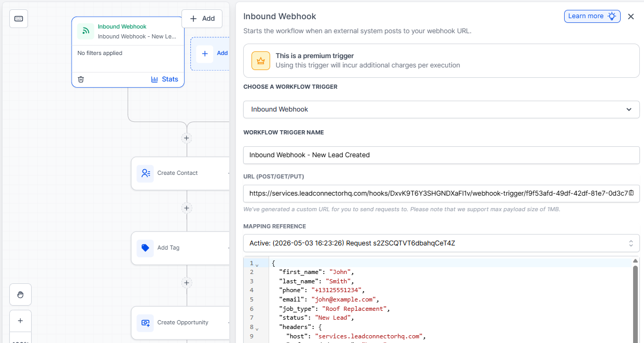Click the Create Contact person icon
Image resolution: width=644 pixels, height=343 pixels.
click(x=145, y=173)
